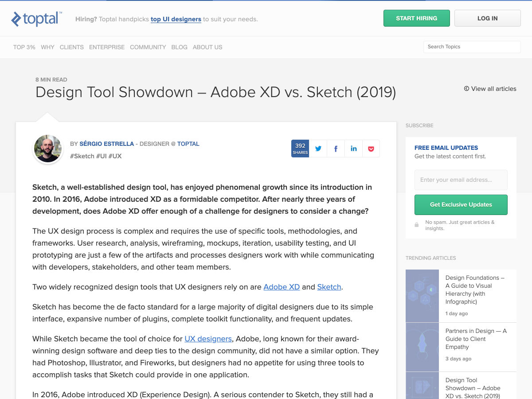Image resolution: width=532 pixels, height=399 pixels.
Task: Click the lock icon by No spam
Action: pos(416,225)
